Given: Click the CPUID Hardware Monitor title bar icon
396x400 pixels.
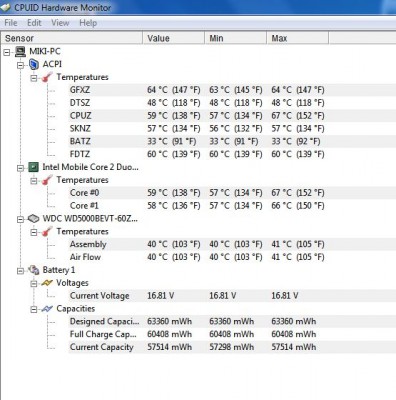Looking at the screenshot, I should pyautogui.click(x=6, y=7).
